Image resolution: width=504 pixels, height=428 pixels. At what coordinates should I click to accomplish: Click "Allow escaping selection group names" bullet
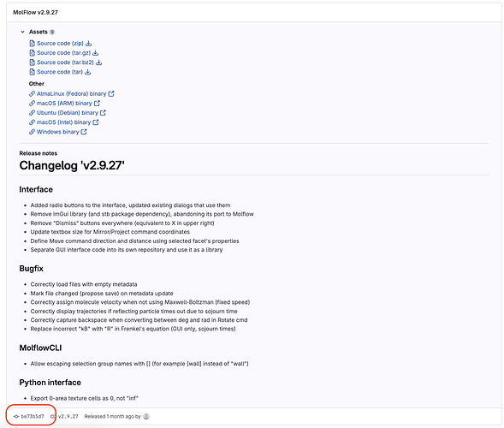[x=139, y=364]
